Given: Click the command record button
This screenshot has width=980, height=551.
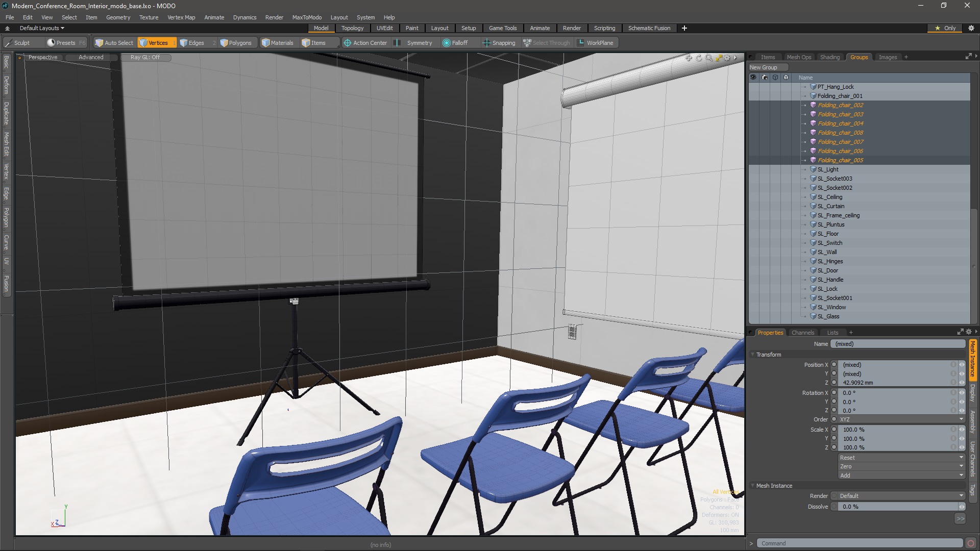Looking at the screenshot, I should (971, 543).
